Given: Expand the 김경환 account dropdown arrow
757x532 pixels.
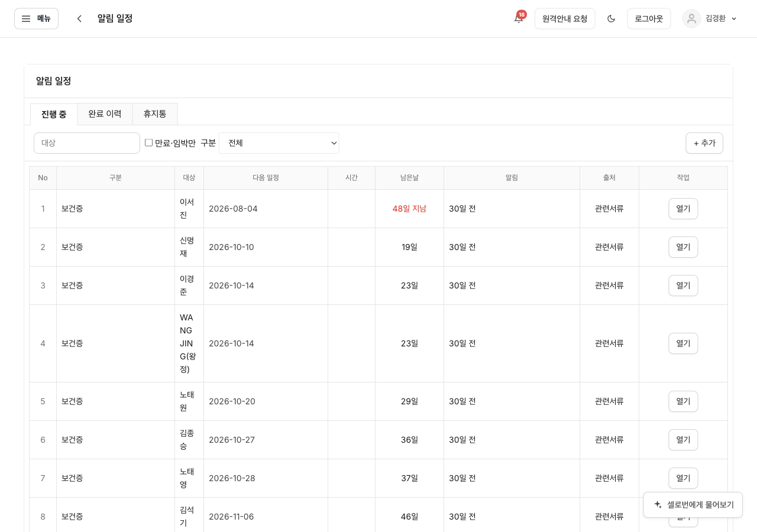Looking at the screenshot, I should click(734, 19).
